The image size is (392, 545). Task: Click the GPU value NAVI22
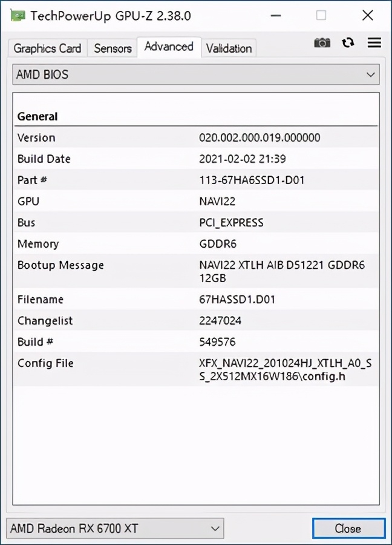click(x=217, y=201)
